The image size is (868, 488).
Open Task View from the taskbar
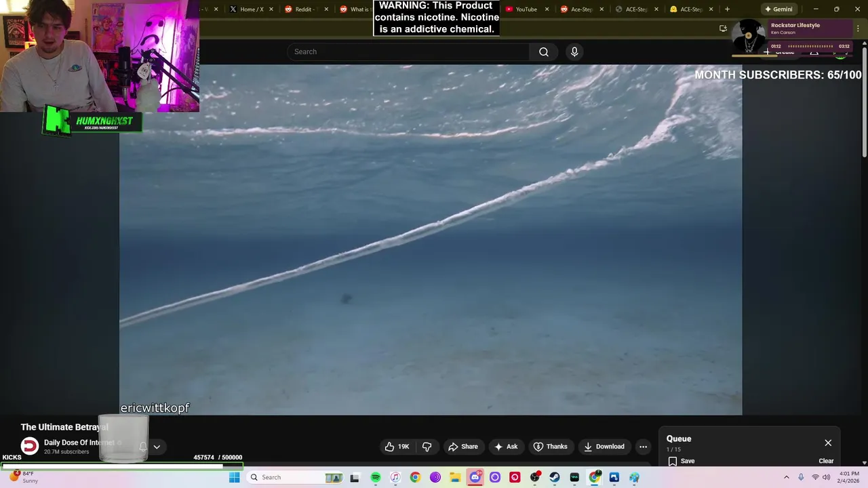[x=355, y=477]
